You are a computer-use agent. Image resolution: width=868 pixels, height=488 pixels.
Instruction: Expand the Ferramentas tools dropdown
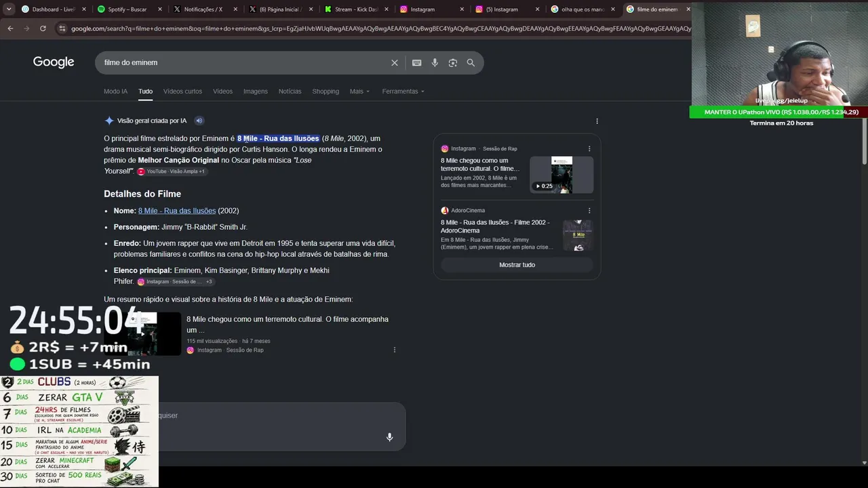click(403, 91)
